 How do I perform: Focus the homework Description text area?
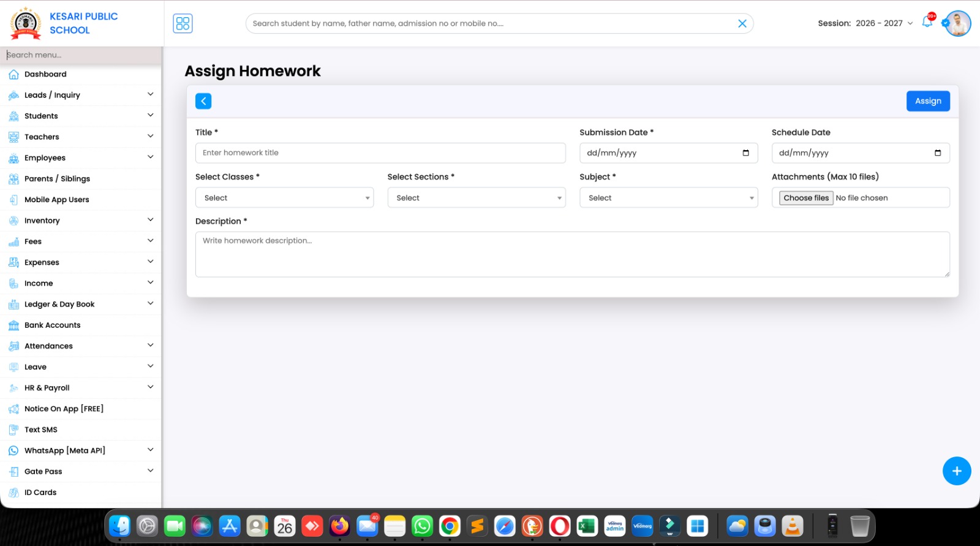573,254
